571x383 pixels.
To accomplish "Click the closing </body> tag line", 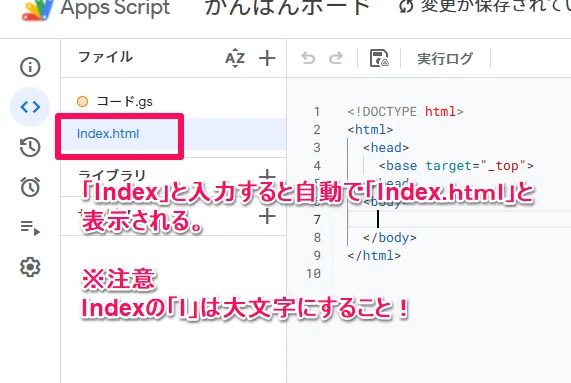I will tap(389, 237).
